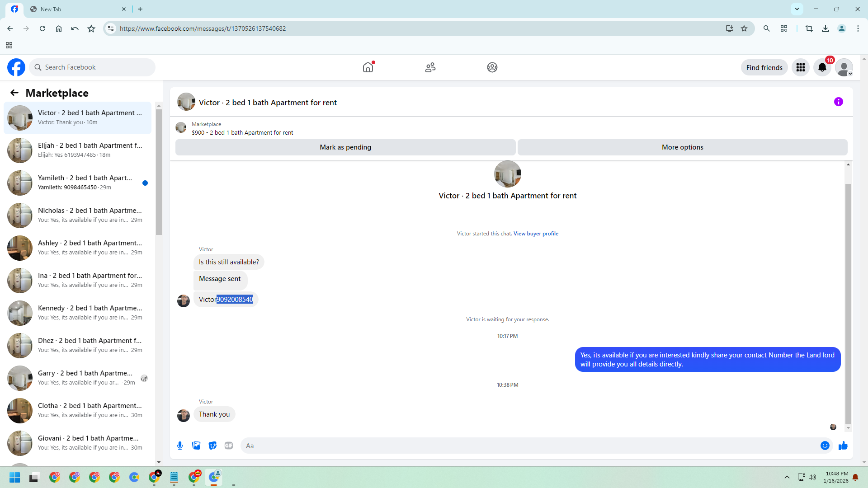
Task: Open the GIF picker
Action: tap(229, 446)
